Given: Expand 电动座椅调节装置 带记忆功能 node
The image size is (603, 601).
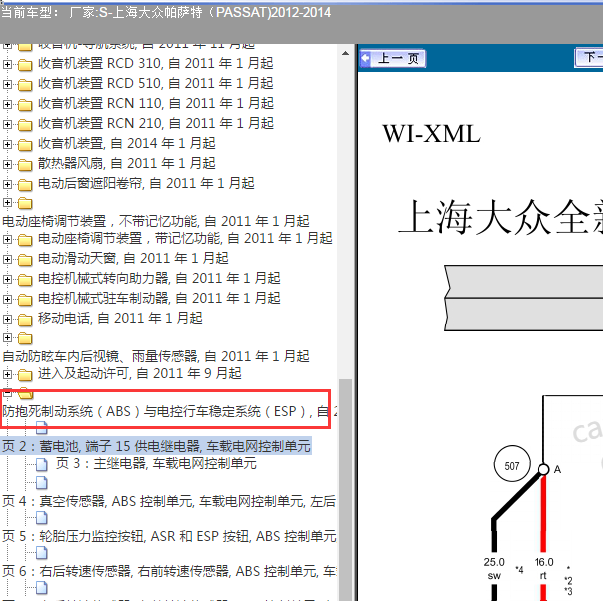Looking at the screenshot, I should coord(7,239).
